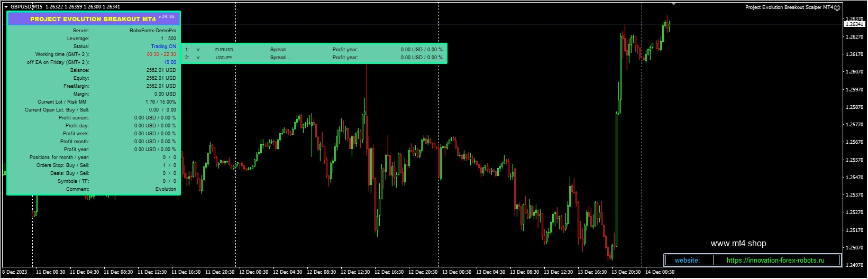
Task: Click 'Profit year:' label in the left info panel
Action: [x=76, y=150]
